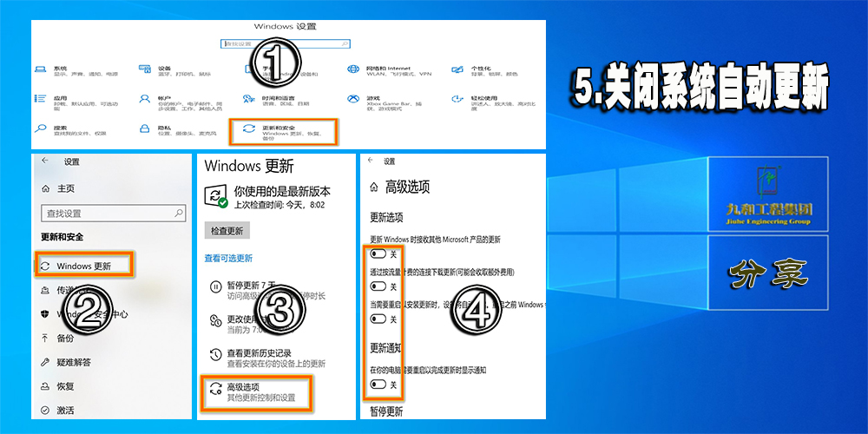Viewport: 868px width, 434px height.
Task: Toggle the 当需要重启以安装更新时 restart switch
Action: [x=378, y=319]
